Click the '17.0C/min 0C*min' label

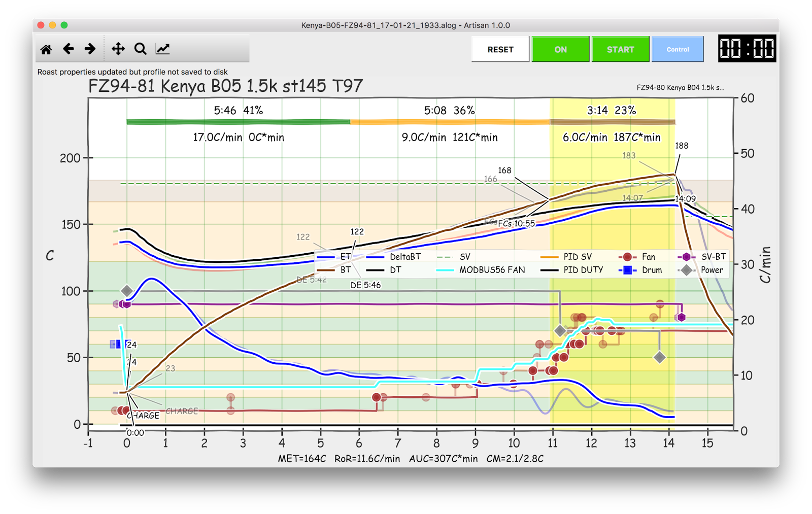coord(239,138)
